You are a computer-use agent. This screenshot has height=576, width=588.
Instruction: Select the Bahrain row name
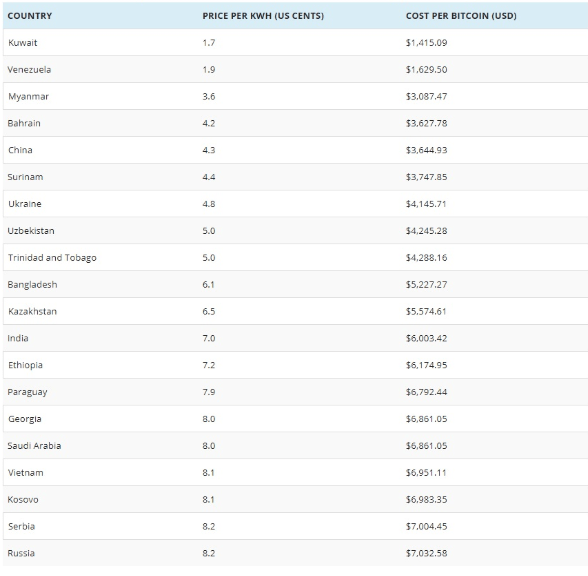click(24, 123)
